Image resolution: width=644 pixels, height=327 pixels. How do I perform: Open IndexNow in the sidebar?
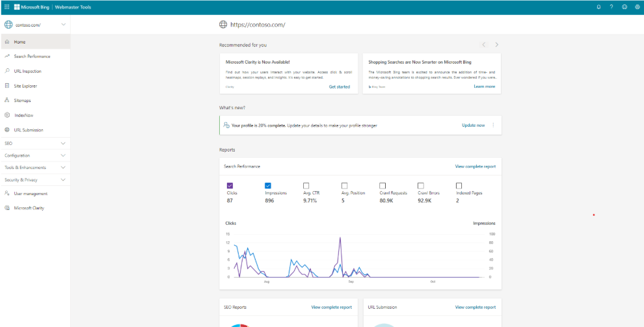[35, 115]
